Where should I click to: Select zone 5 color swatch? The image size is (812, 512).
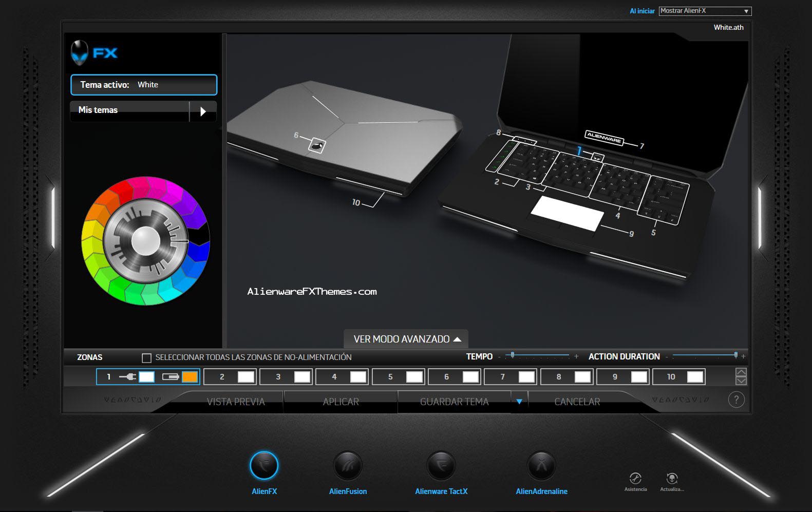point(414,377)
